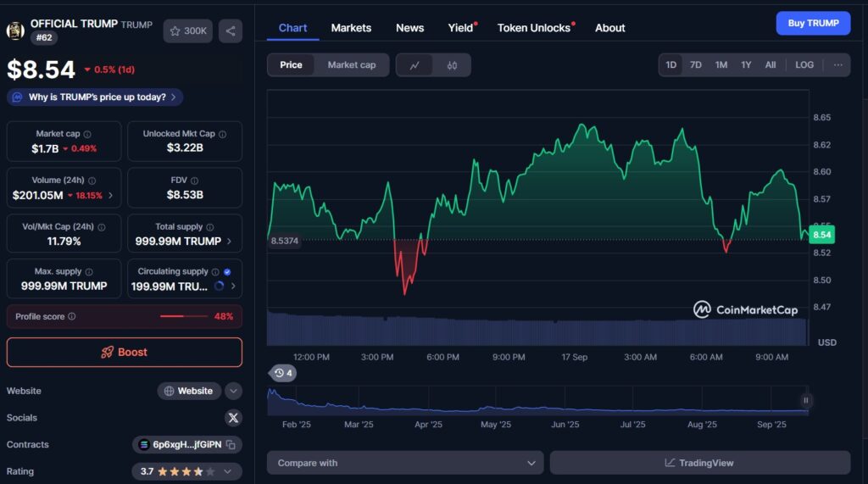Click the TRUMP coin logo avatar
868x484 pixels.
tap(15, 31)
